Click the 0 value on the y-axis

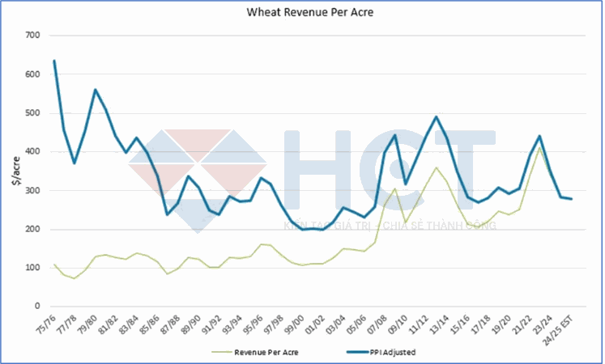(x=37, y=307)
